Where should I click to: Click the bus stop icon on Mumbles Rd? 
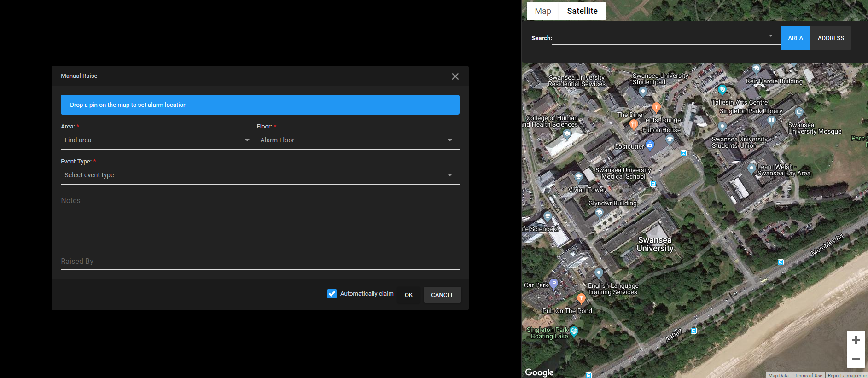click(x=781, y=262)
